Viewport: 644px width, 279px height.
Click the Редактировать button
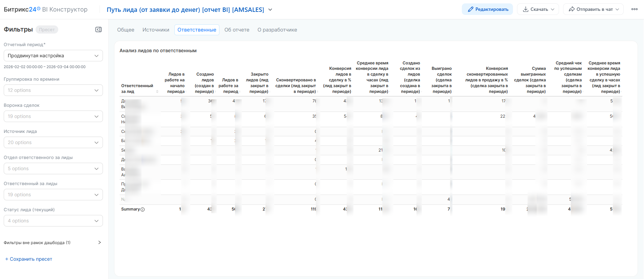pyautogui.click(x=487, y=9)
